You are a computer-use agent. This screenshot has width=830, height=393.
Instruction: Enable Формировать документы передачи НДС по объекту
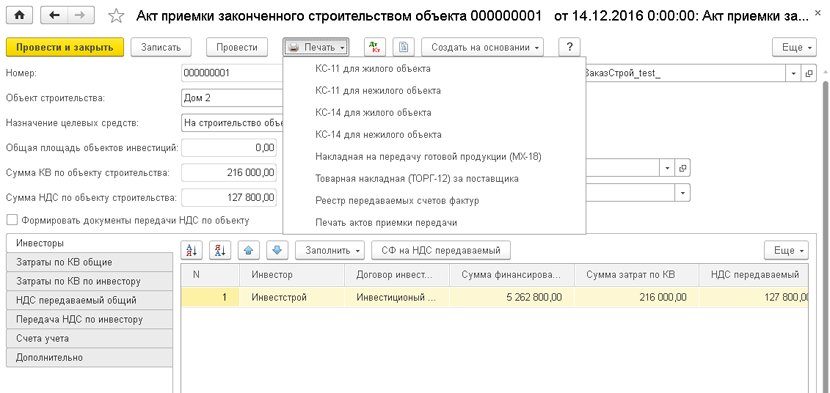[13, 220]
